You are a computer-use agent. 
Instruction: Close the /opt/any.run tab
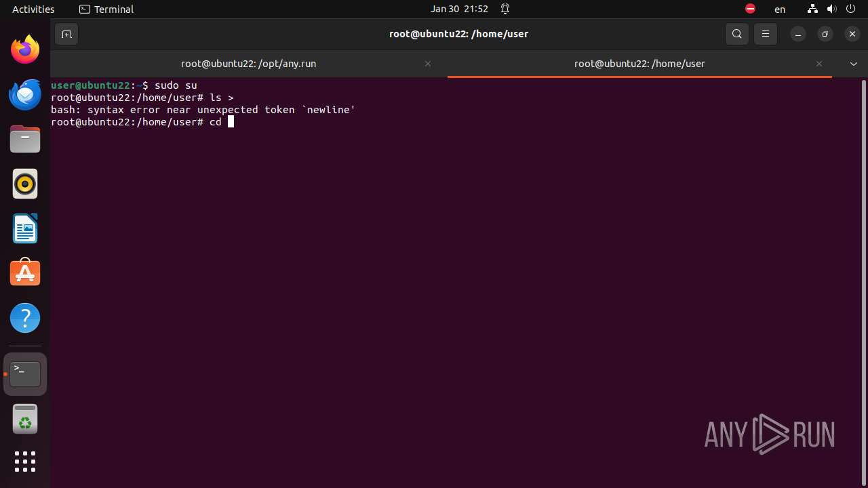click(x=428, y=64)
